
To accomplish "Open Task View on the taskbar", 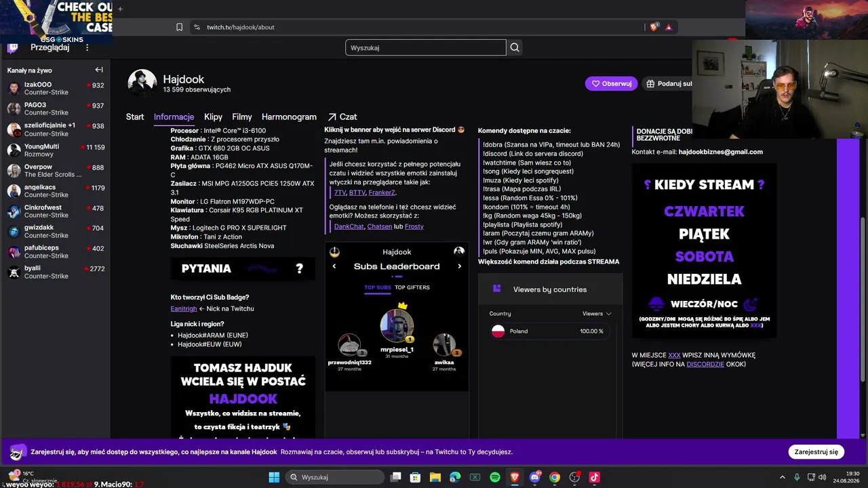I will pos(396,477).
